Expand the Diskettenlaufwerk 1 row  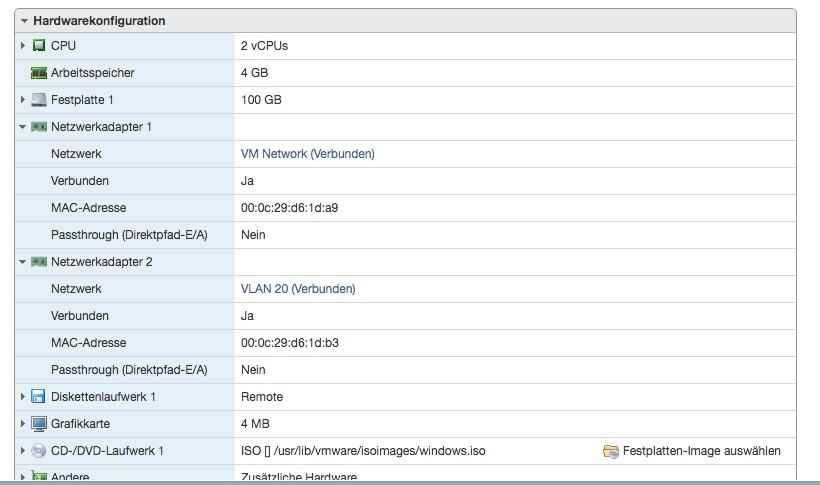click(x=23, y=397)
